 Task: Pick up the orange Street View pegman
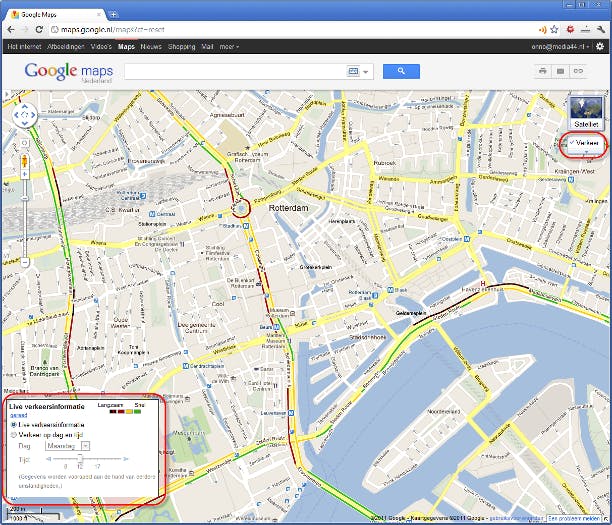(25, 161)
